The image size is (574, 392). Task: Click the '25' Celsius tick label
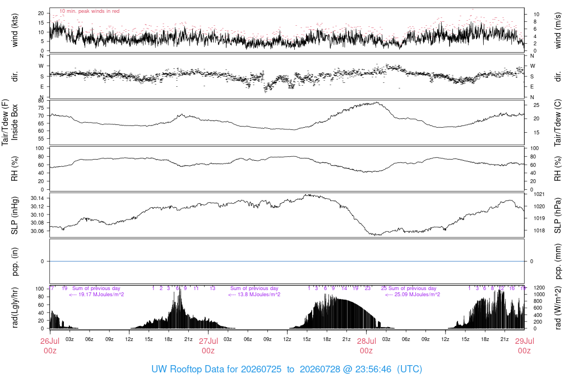point(536,105)
